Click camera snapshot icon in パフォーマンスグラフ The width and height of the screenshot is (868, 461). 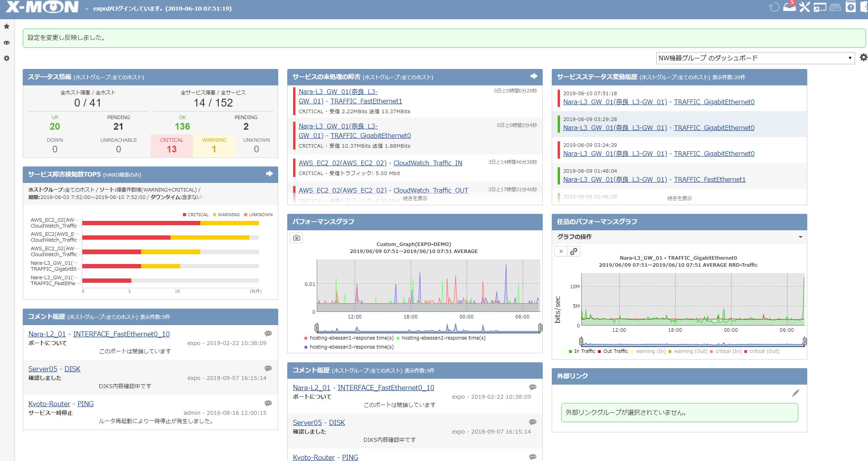click(x=297, y=238)
